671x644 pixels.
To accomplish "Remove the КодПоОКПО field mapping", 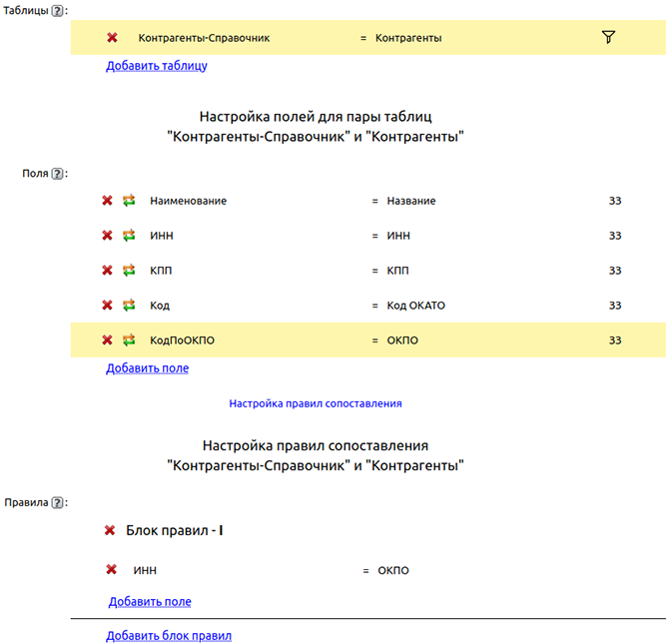I will pyautogui.click(x=107, y=340).
